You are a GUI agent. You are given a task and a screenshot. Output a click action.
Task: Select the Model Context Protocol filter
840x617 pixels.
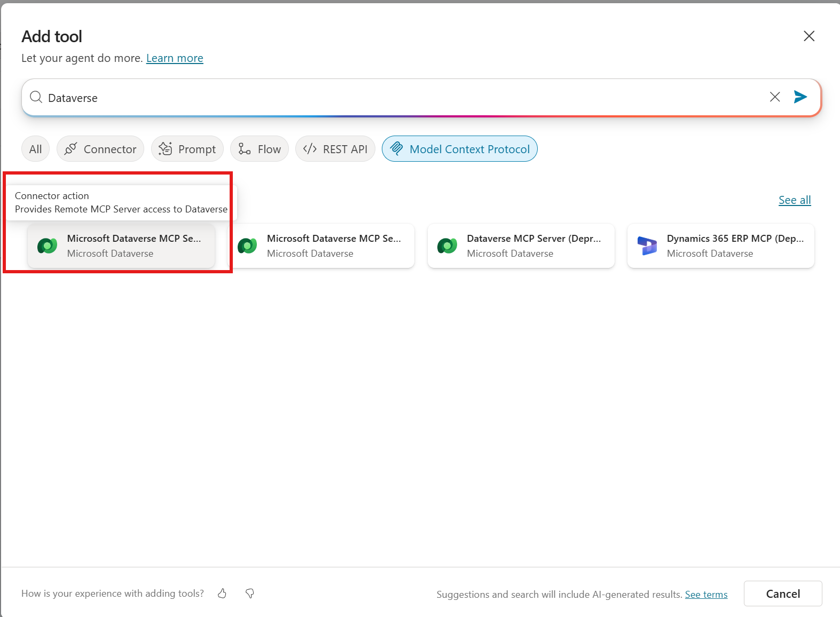[x=460, y=149]
